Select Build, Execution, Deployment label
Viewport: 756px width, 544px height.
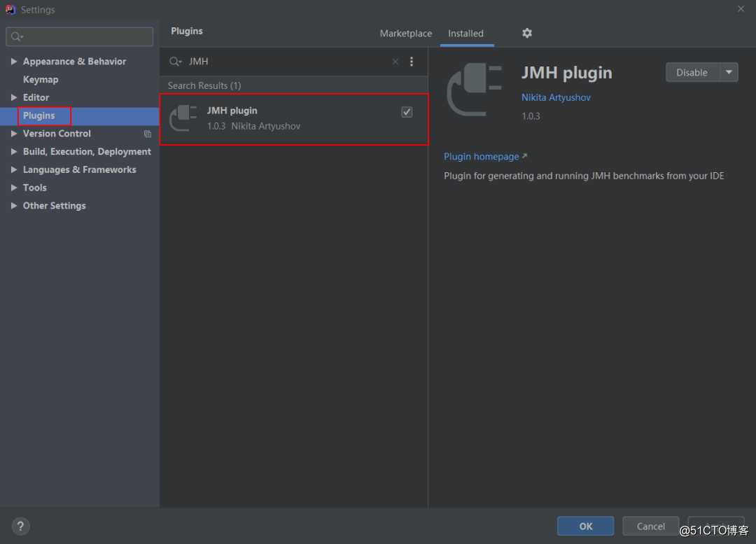[x=87, y=151]
